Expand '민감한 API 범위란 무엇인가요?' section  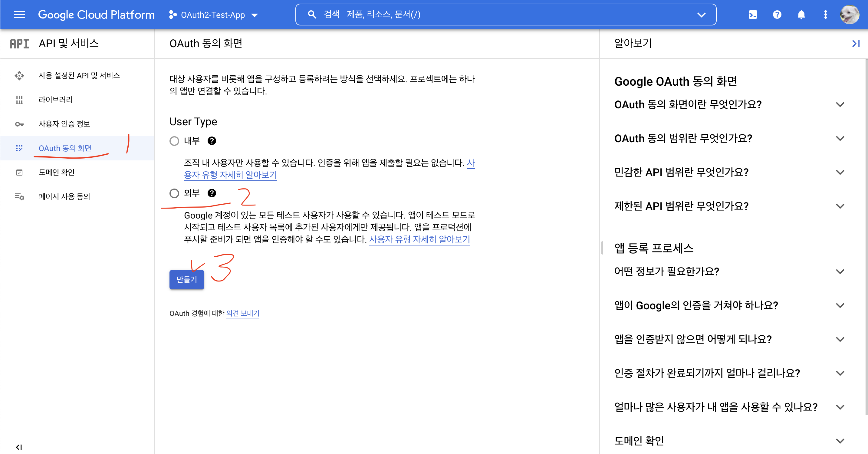[840, 172]
